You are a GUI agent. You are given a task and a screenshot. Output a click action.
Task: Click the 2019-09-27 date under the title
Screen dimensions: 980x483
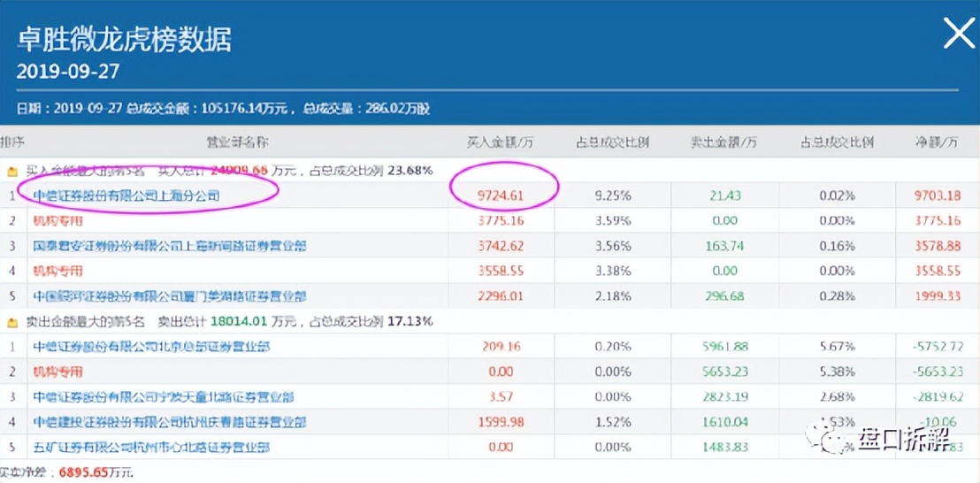[x=68, y=72]
